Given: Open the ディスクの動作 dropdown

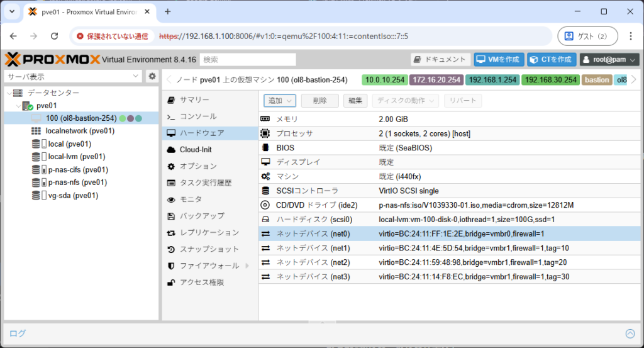Looking at the screenshot, I should [x=406, y=101].
